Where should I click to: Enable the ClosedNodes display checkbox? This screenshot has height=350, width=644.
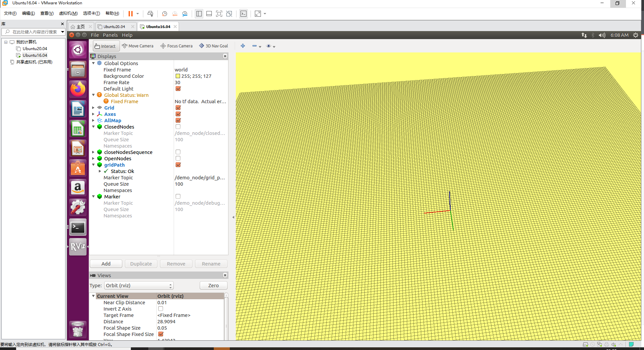pos(178,127)
